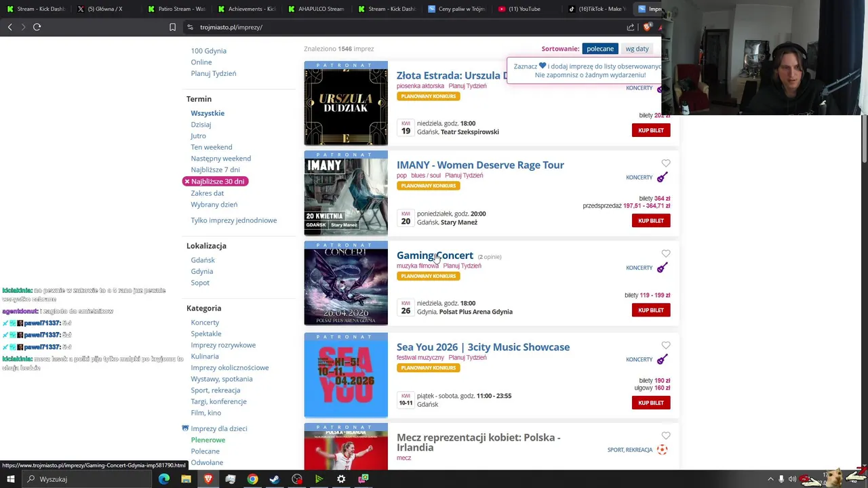Open OBS Studio from the taskbar
This screenshot has width=868, height=488.
click(297, 479)
